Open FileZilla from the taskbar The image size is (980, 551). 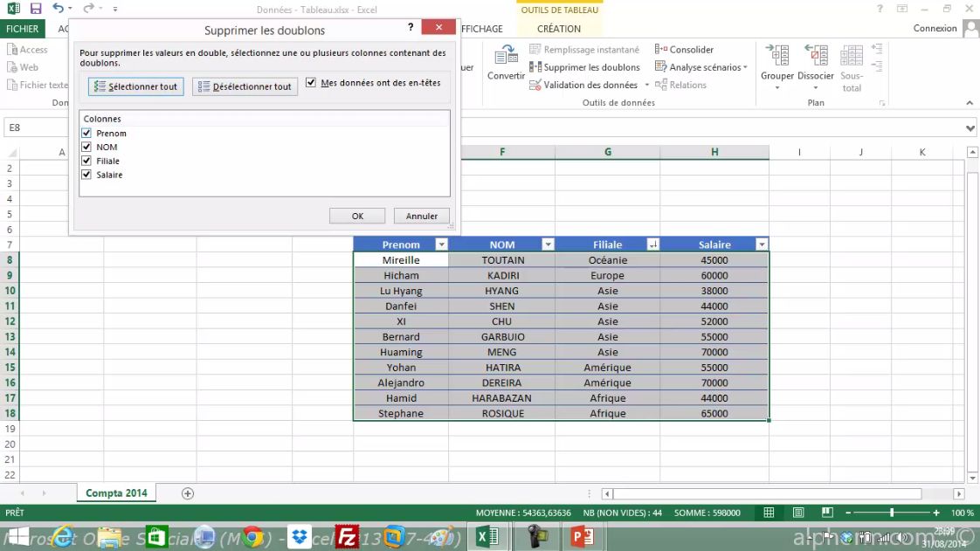(x=347, y=537)
